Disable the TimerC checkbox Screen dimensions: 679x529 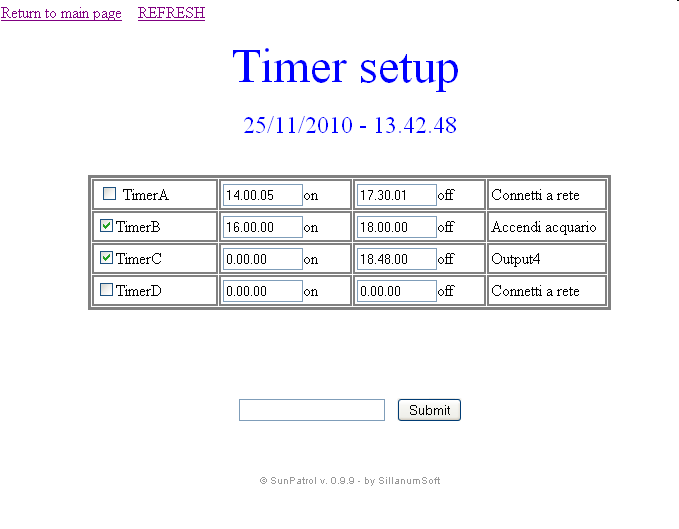coord(106,258)
